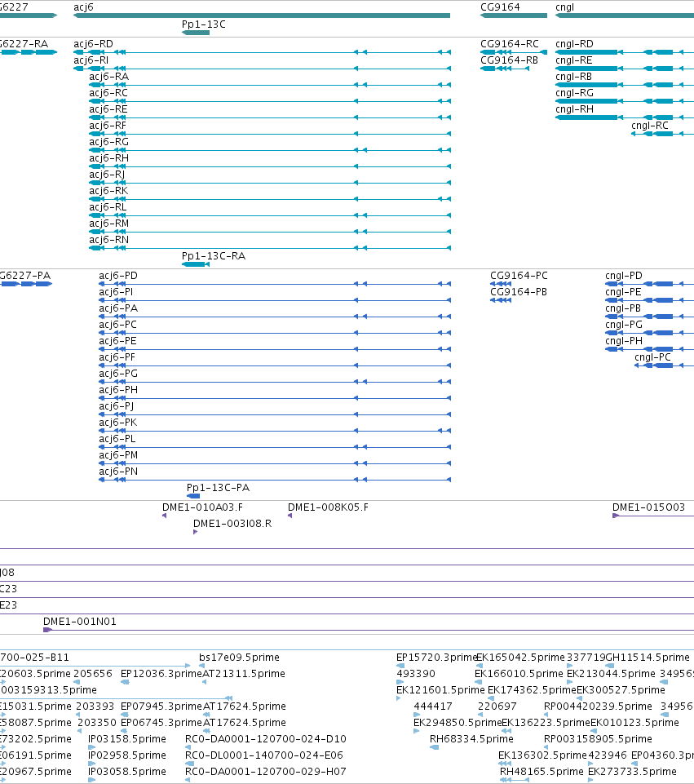Click acj6-PJ protein label
Viewport: 694px width, 784px height.
pyautogui.click(x=117, y=406)
